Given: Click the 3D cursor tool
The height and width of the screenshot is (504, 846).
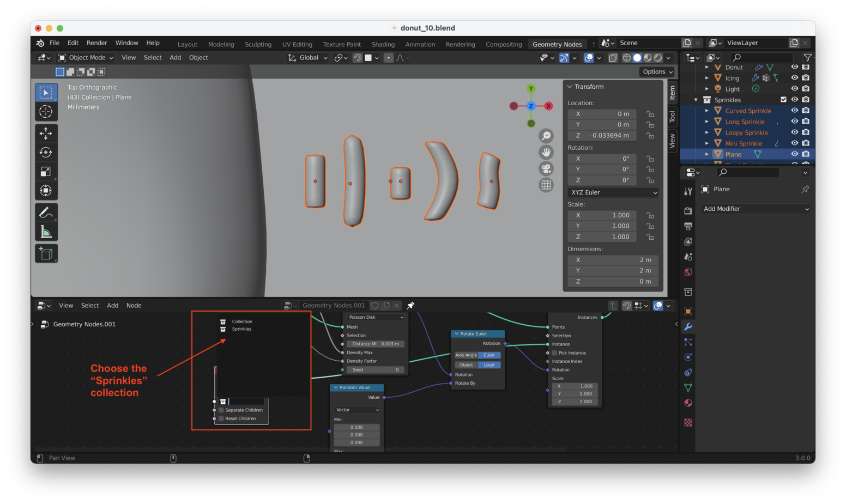Looking at the screenshot, I should pos(46,112).
